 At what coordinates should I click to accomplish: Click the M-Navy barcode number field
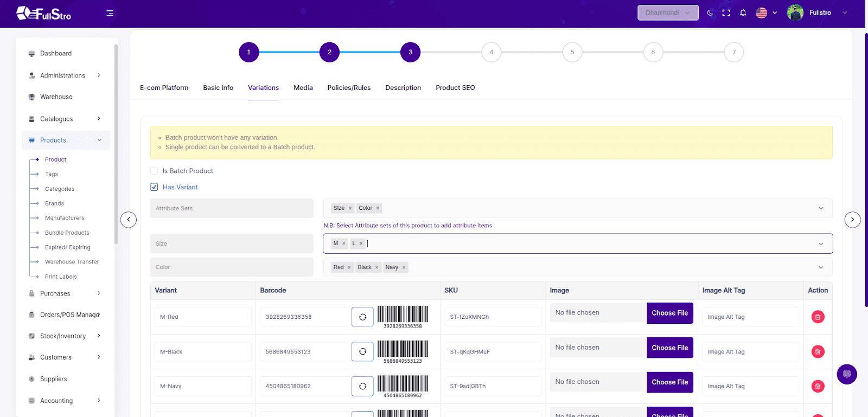click(305, 386)
